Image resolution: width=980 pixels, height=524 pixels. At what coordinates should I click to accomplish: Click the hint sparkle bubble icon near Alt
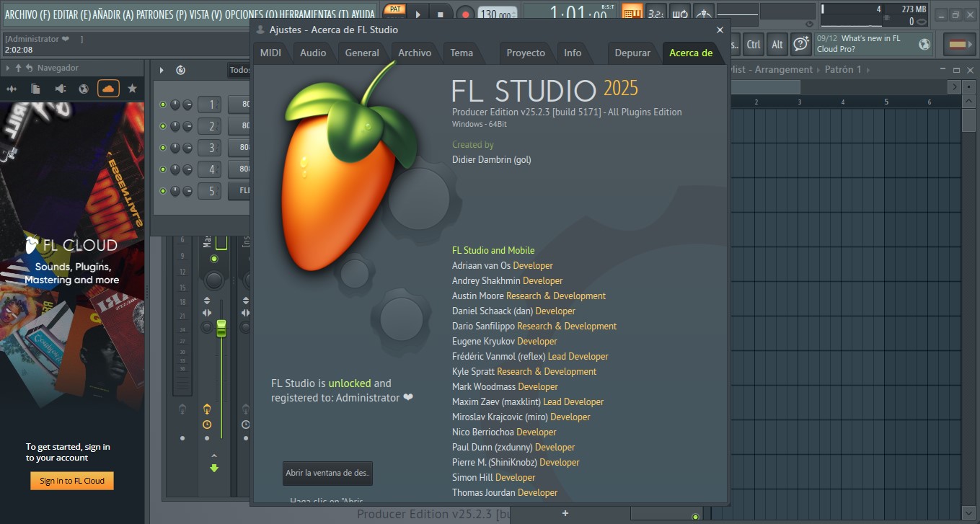800,44
